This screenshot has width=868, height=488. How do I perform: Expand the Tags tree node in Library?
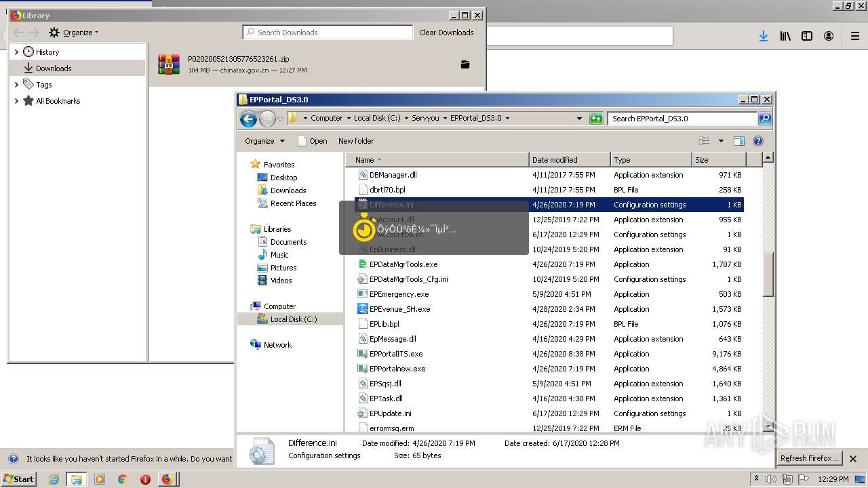tap(16, 85)
